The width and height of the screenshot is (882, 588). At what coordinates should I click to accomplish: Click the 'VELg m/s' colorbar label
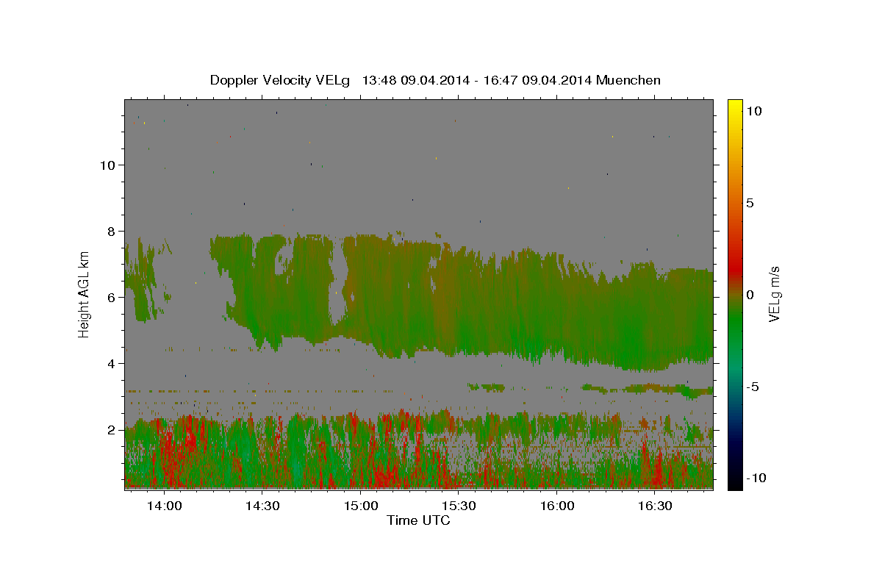pos(774,294)
